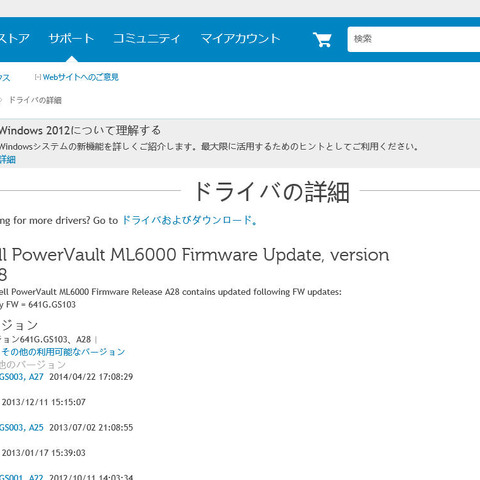Open the GS003, A27 version link
The image size is (480, 480).
pyautogui.click(x=22, y=377)
